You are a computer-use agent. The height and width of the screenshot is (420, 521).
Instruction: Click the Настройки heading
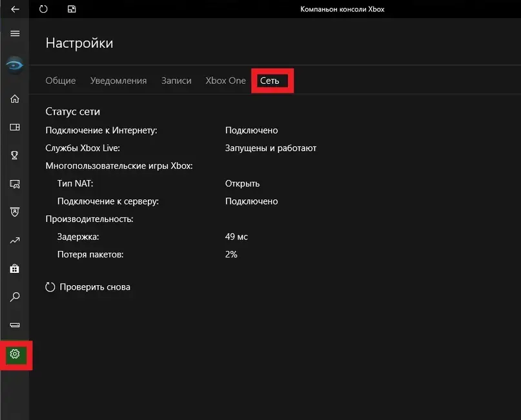click(x=79, y=43)
